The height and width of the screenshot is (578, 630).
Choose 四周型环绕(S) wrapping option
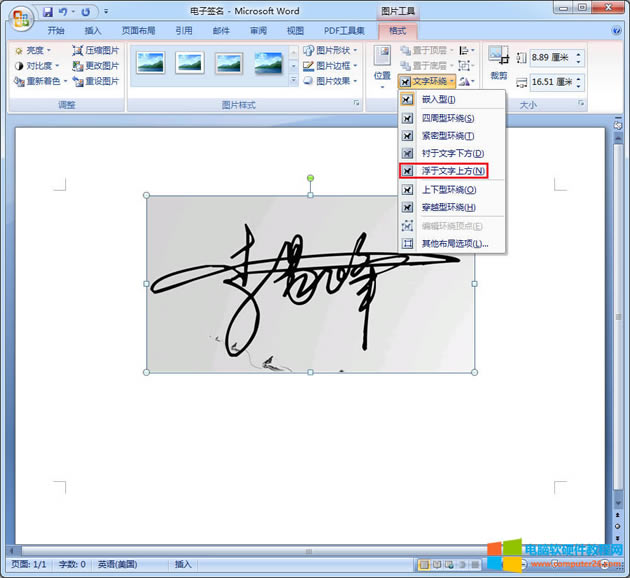(x=452, y=118)
